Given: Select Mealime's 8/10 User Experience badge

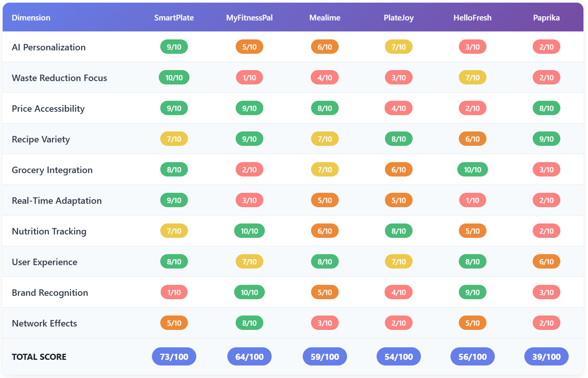Looking at the screenshot, I should click(x=325, y=262).
